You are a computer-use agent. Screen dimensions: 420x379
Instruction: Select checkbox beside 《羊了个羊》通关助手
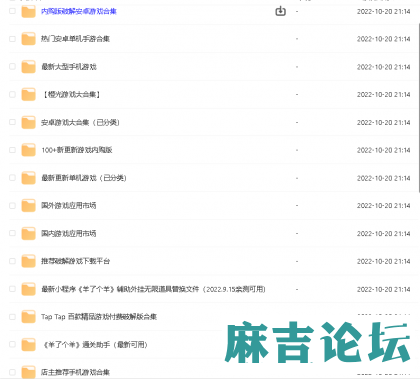pyautogui.click(x=12, y=345)
